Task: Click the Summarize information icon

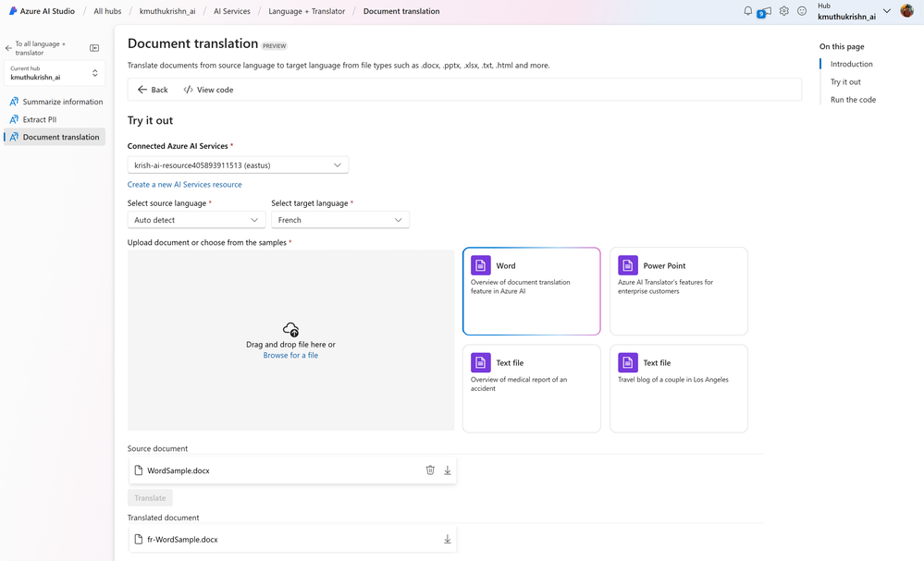Action: [x=14, y=102]
